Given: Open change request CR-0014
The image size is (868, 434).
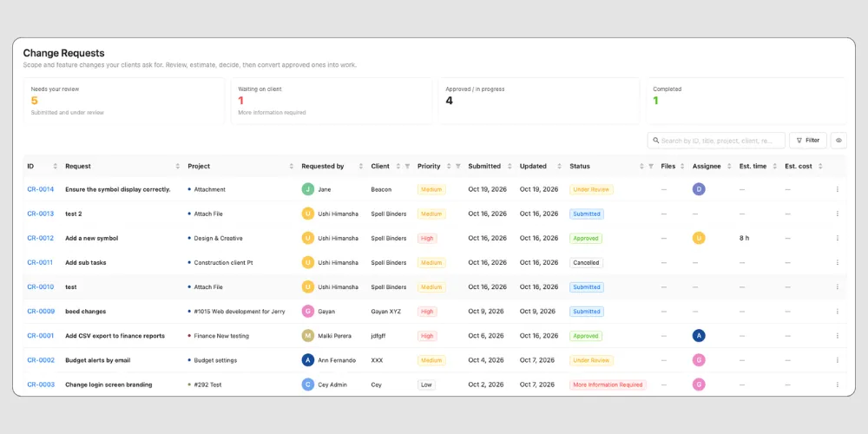Looking at the screenshot, I should point(41,189).
